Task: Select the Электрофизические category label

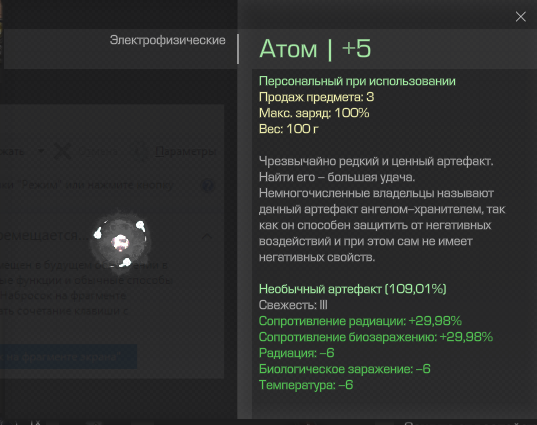Action: click(167, 40)
